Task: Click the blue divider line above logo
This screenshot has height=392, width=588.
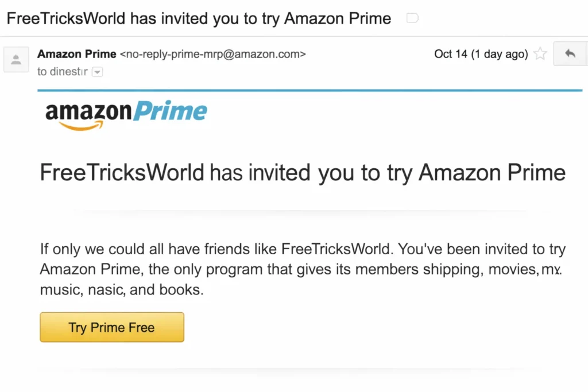Action: tap(310, 91)
